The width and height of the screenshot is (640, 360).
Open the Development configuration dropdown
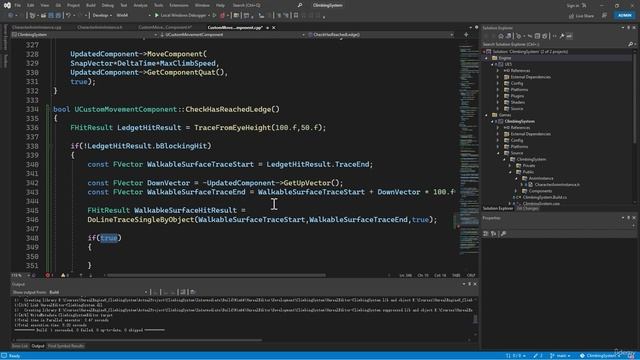point(102,15)
